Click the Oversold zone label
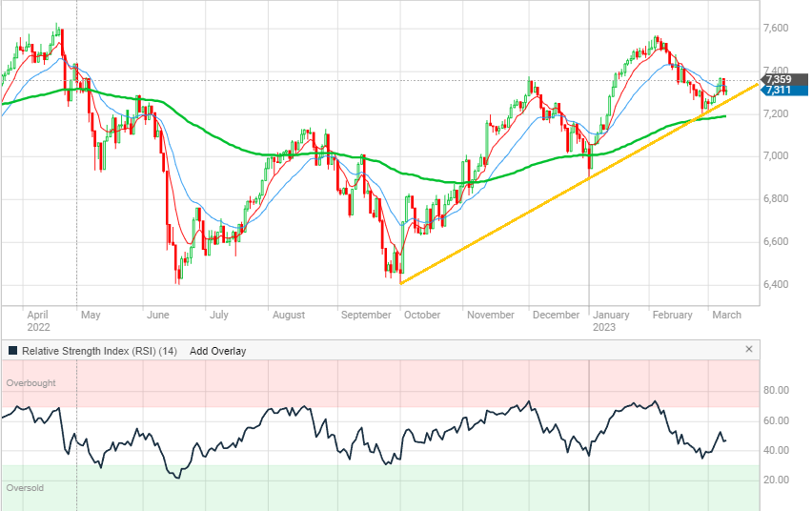 (26, 487)
